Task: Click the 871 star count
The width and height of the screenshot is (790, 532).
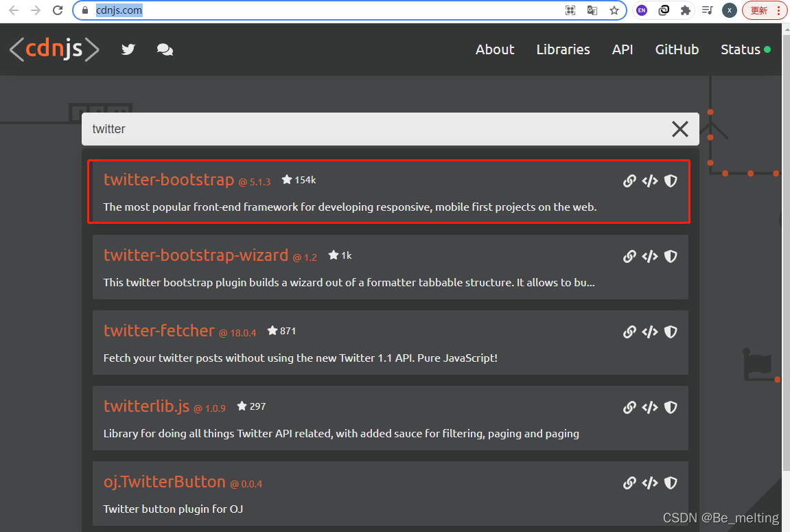Action: click(x=282, y=331)
